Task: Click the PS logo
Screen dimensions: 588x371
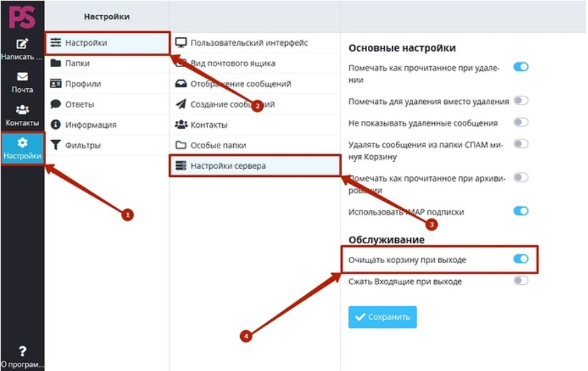Action: click(x=22, y=17)
